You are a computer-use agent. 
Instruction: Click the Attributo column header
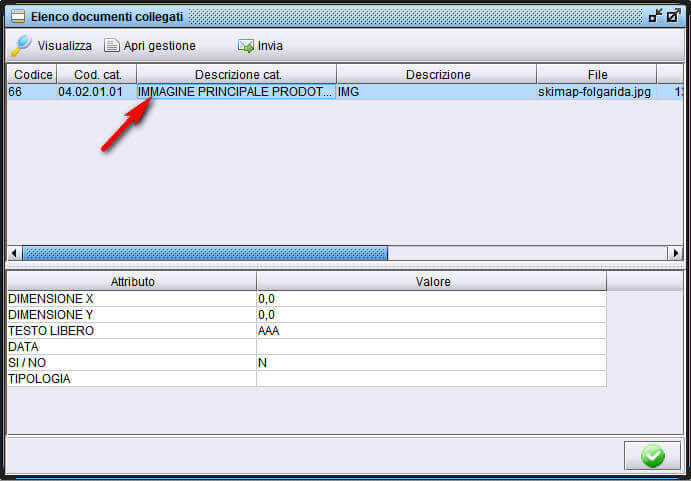tap(132, 282)
